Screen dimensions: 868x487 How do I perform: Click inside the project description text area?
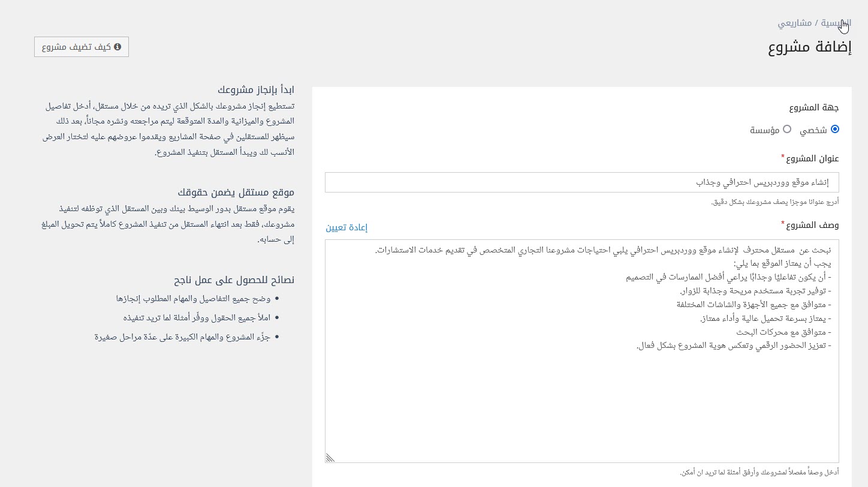(581, 351)
